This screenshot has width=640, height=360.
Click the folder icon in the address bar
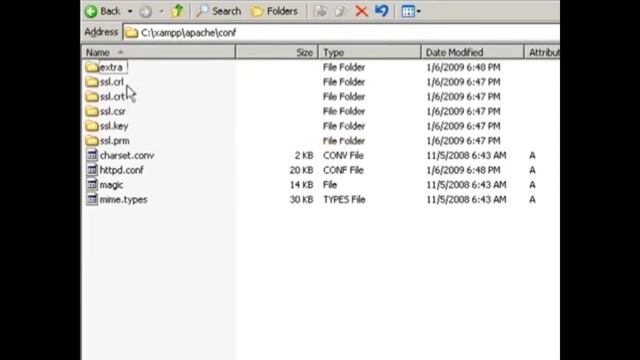[x=131, y=33]
